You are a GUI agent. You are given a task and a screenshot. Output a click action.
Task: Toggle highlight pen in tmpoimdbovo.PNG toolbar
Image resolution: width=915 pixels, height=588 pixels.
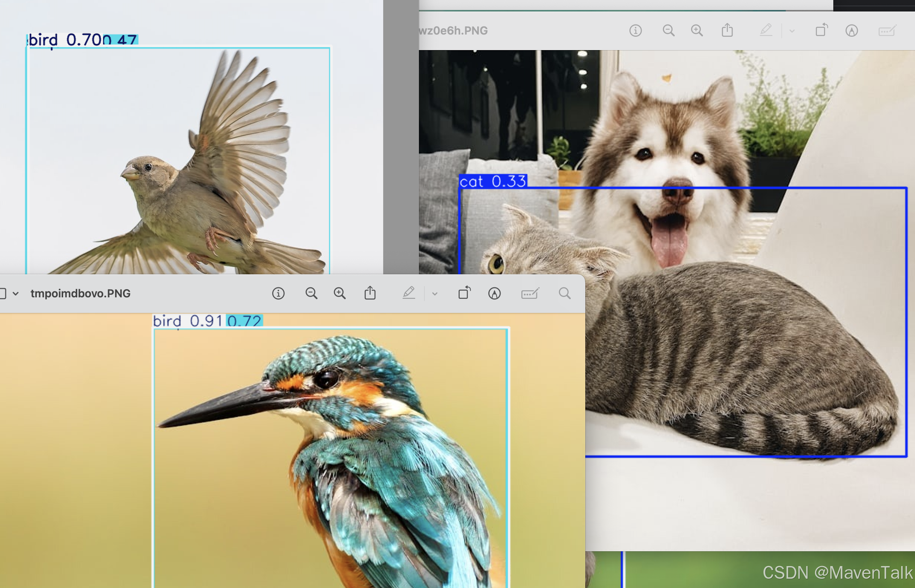point(408,293)
